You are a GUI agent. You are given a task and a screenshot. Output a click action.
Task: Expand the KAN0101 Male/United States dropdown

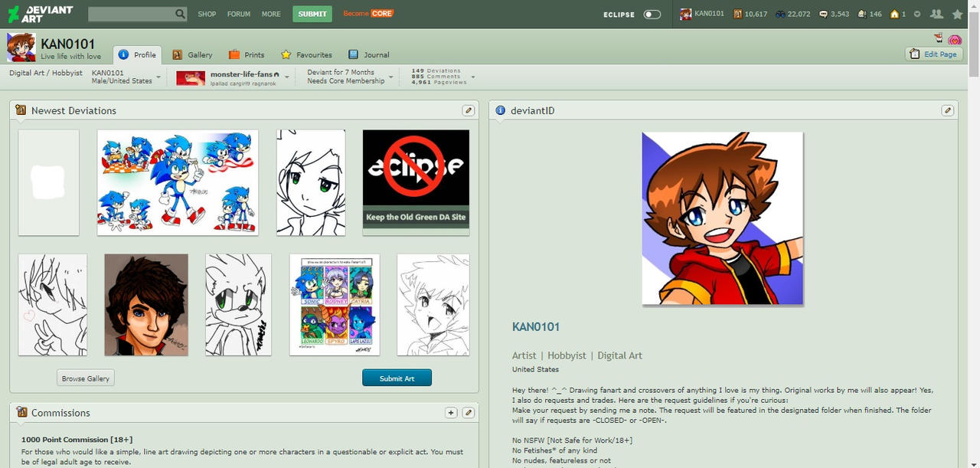pos(158,77)
